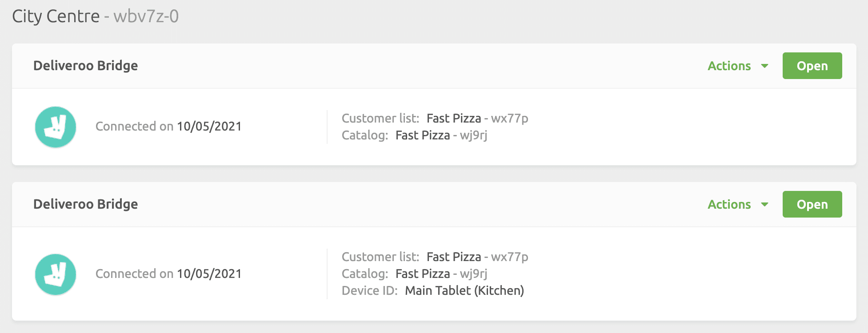Select the customer list Fast Pizza - wx77p
This screenshot has height=333, width=868.
[477, 119]
